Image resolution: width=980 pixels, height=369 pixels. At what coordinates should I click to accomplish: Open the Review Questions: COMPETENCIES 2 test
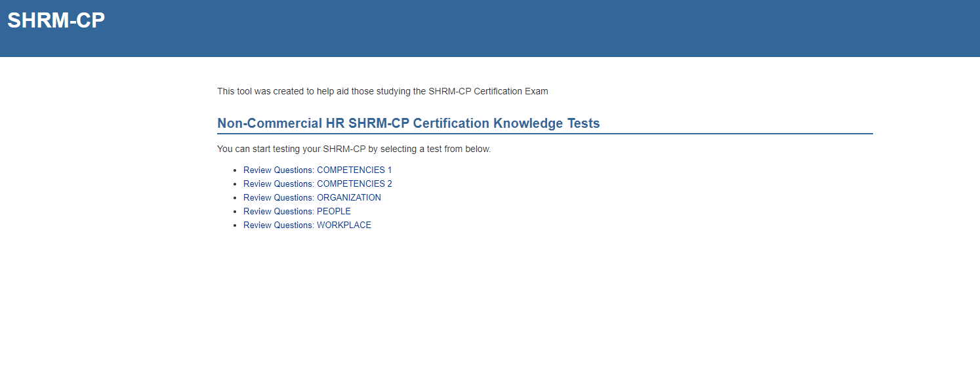click(x=317, y=184)
